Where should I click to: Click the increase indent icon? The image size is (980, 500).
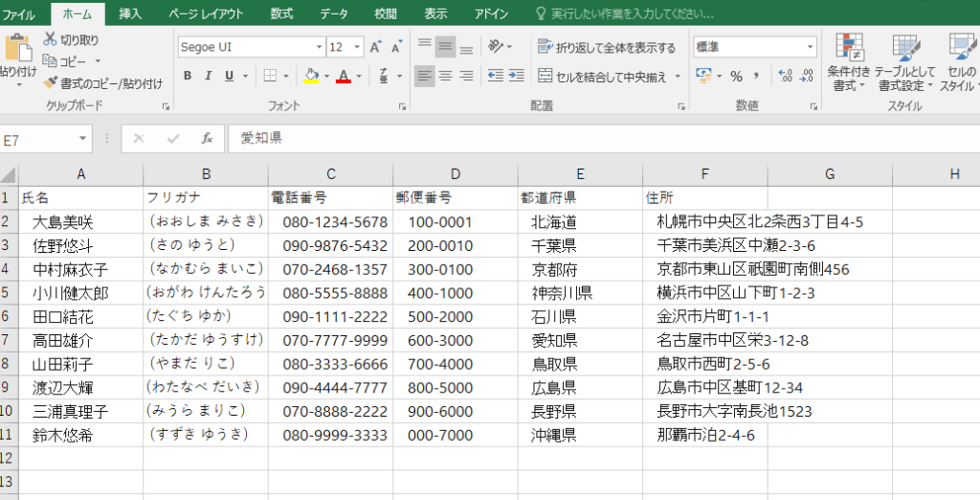point(516,76)
